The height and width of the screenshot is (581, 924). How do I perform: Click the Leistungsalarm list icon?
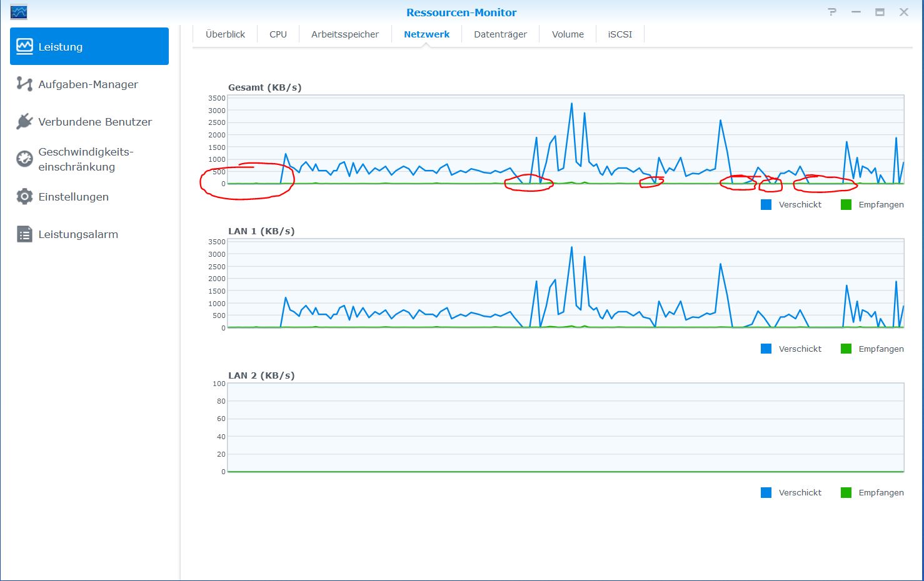[24, 234]
